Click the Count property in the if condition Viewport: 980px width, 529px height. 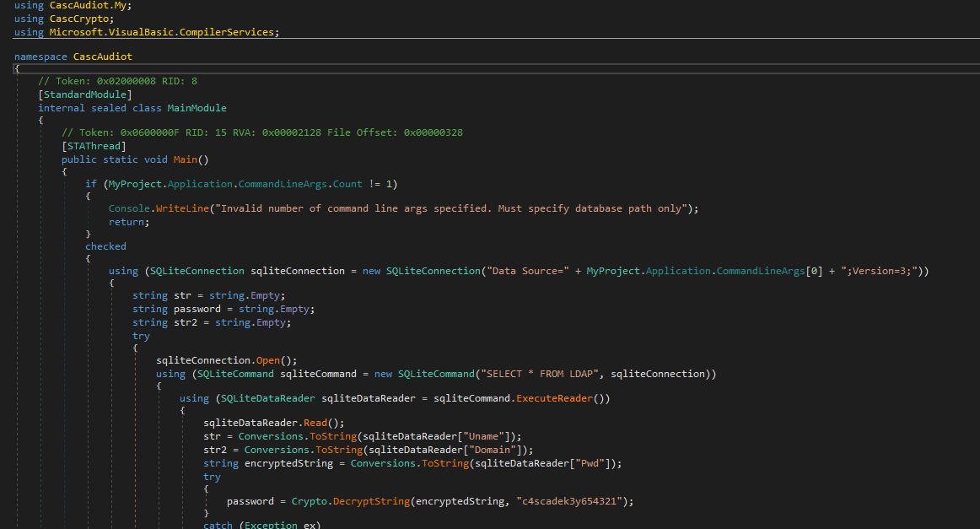[347, 184]
